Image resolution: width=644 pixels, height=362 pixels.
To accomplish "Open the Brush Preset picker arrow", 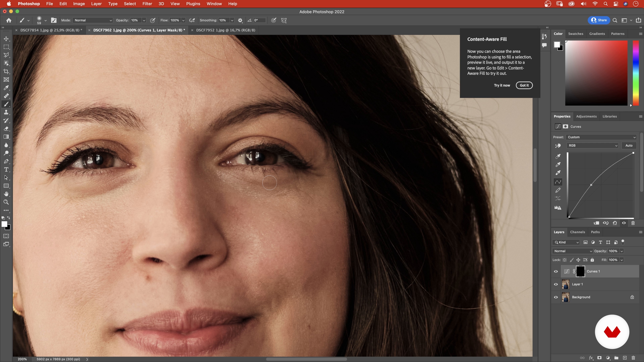I will point(45,20).
